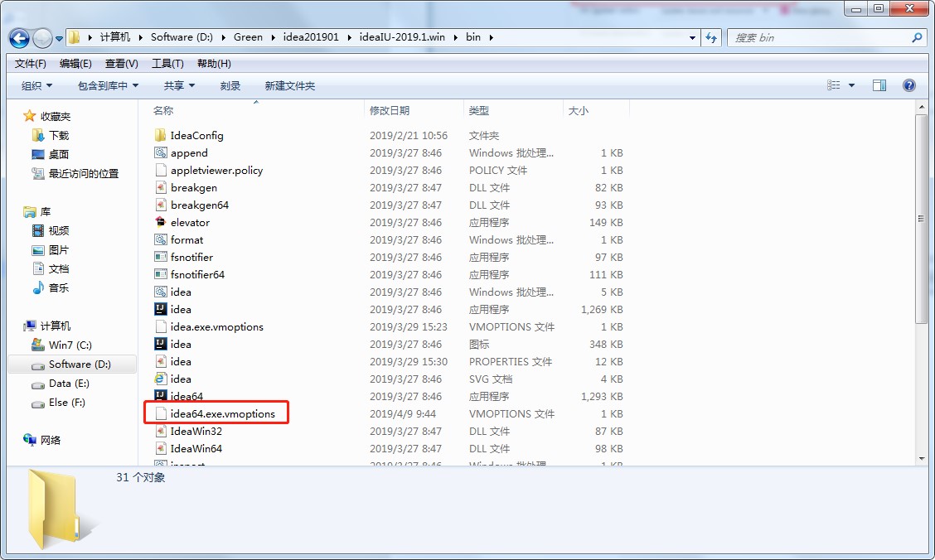This screenshot has height=560, width=935.
Task: Open address bar history dropdown arrow
Action: point(691,37)
